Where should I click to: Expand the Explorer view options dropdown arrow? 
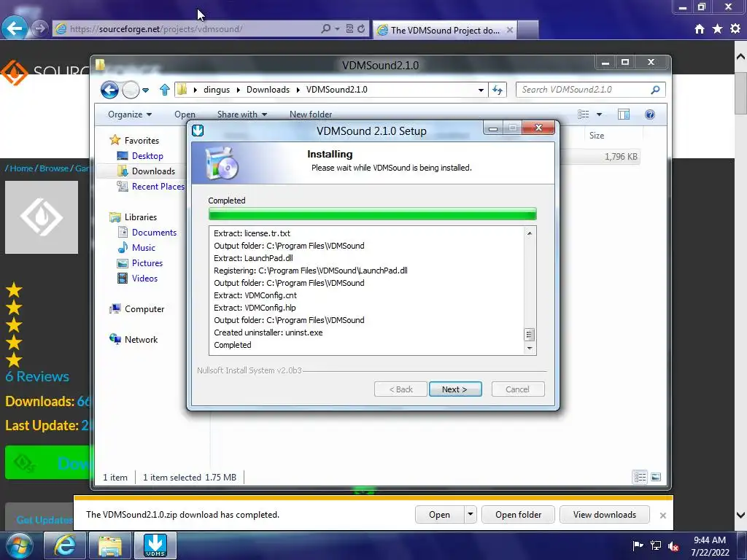coord(600,114)
